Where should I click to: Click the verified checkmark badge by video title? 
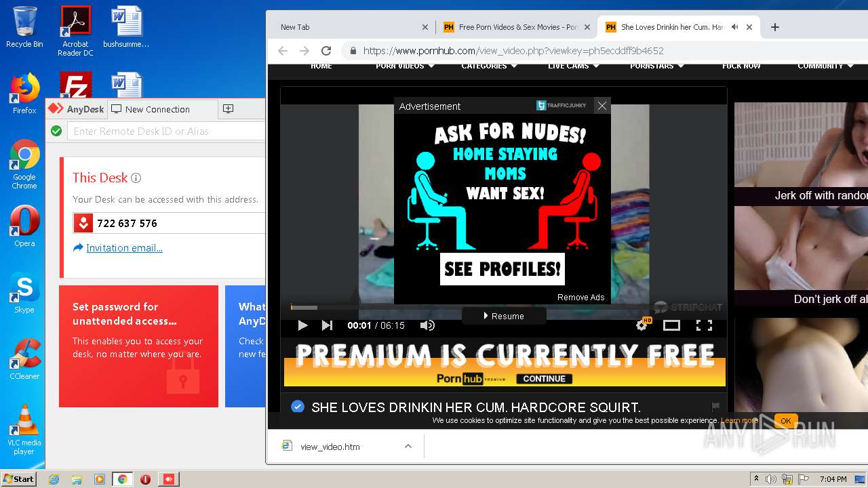pos(297,407)
